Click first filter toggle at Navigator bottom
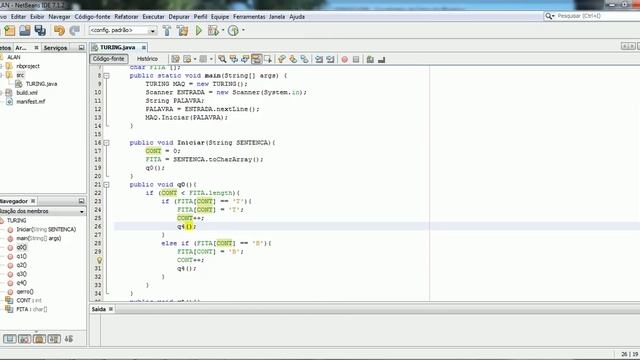This screenshot has width=640, height=360. [9, 339]
